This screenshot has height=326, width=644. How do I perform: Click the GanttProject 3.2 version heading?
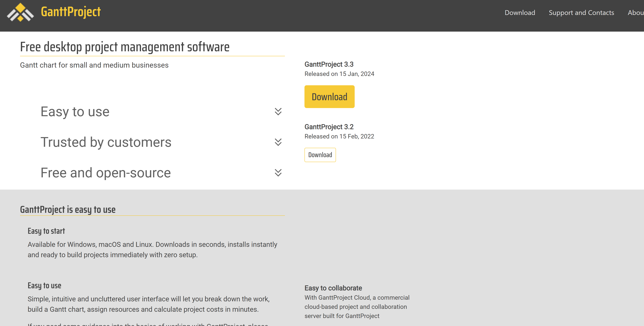coord(329,127)
